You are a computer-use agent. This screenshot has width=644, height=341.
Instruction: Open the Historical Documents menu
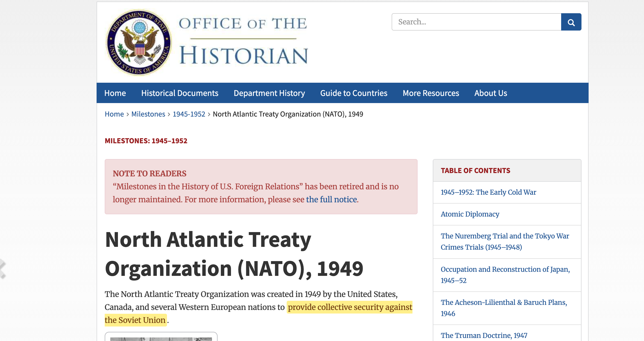click(180, 93)
